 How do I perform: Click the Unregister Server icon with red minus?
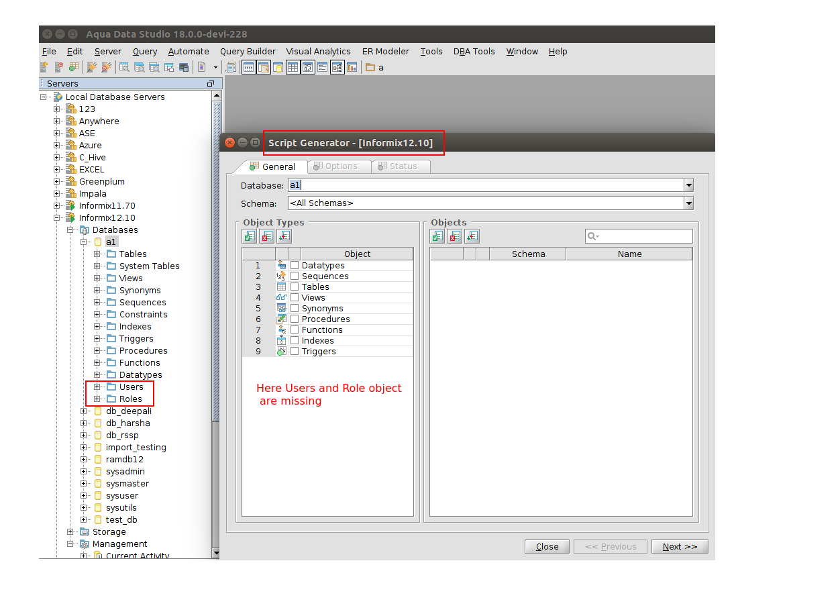click(x=59, y=67)
